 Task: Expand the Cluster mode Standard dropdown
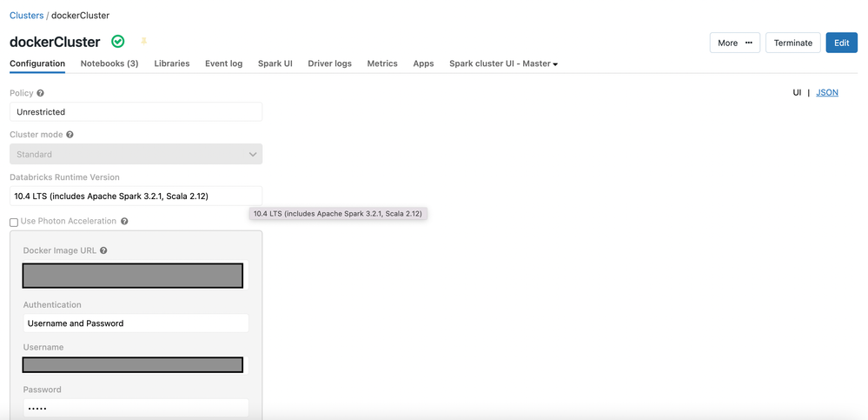coord(136,154)
